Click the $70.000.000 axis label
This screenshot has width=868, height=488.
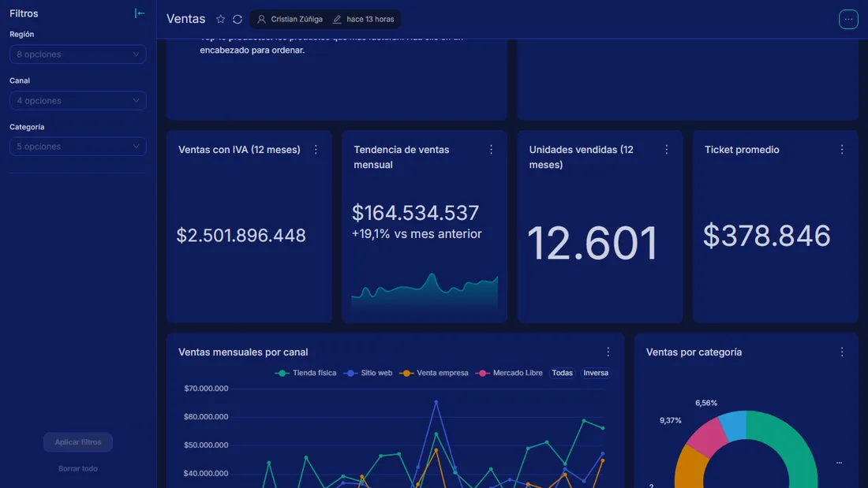coord(206,389)
